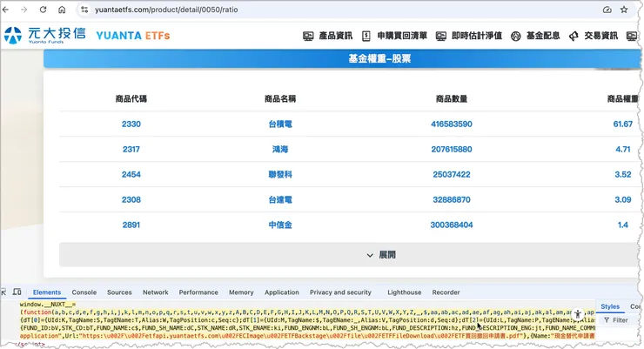Switch to the Elements tab
The image size is (644, 349).
[47, 292]
